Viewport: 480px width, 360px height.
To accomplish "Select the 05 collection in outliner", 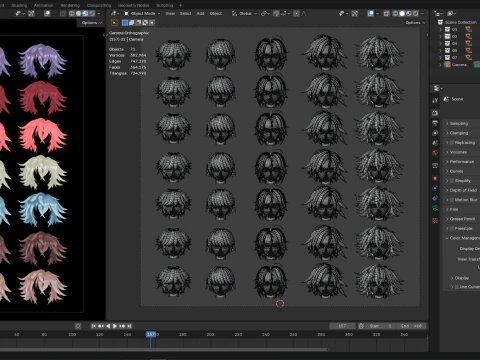I will coord(455,51).
